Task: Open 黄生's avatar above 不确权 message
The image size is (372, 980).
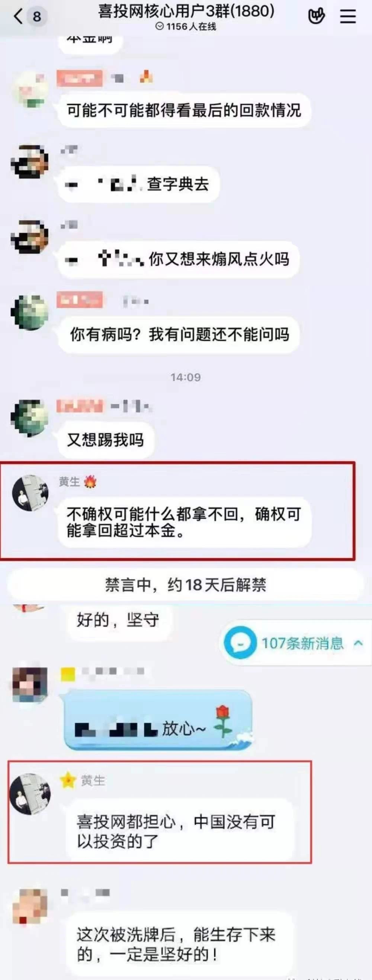Action: (x=31, y=493)
